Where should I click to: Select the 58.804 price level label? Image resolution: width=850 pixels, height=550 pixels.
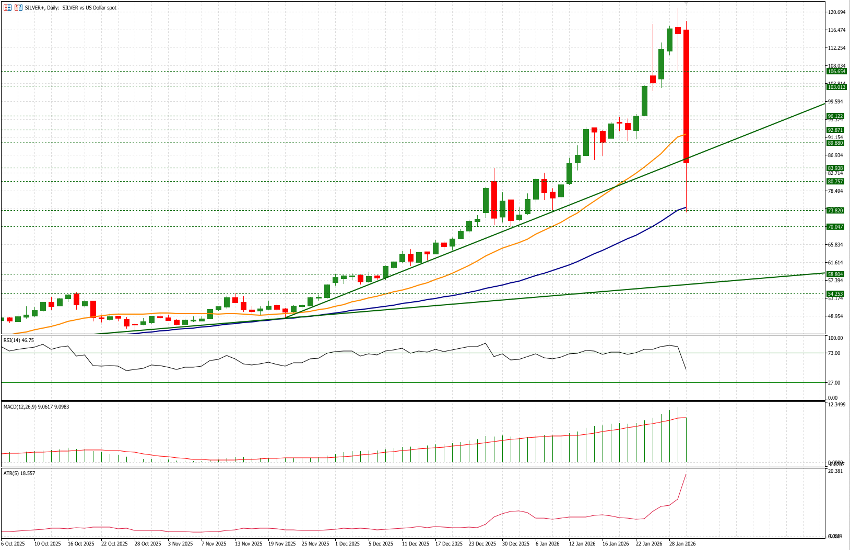[x=836, y=273]
